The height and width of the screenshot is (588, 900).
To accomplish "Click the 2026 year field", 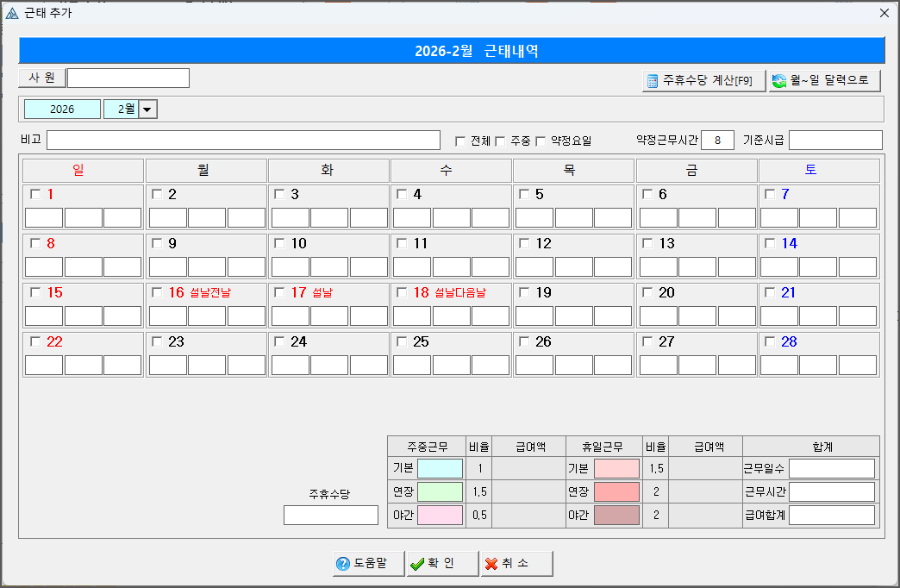I will pyautogui.click(x=62, y=109).
